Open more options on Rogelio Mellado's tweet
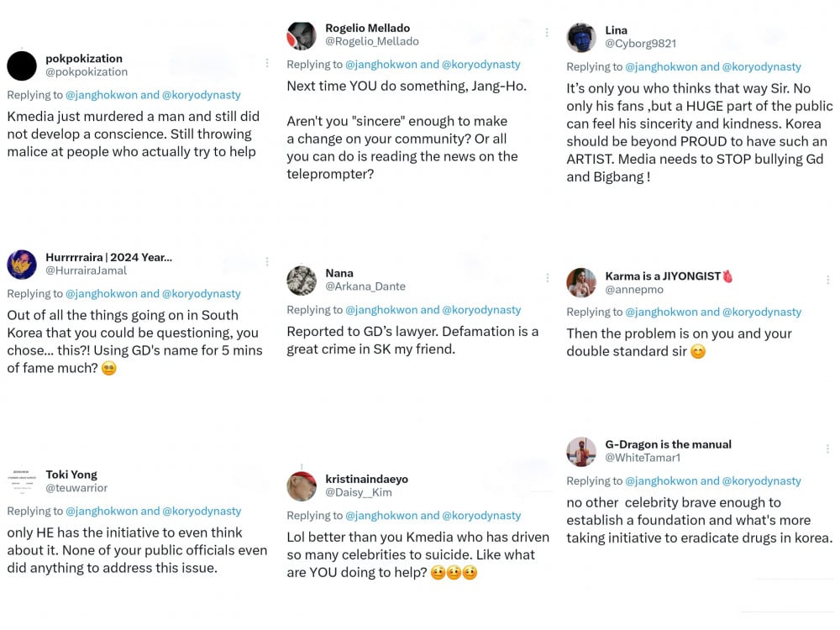840x630 pixels. pos(547,33)
